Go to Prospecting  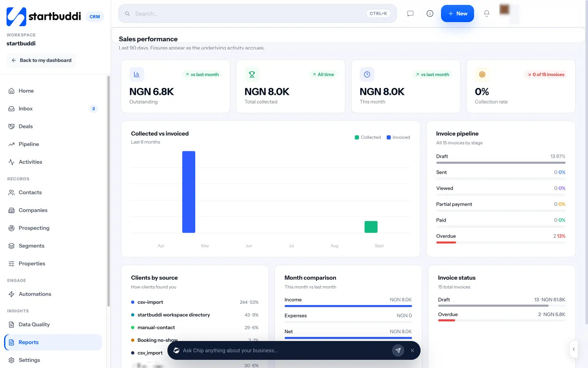point(53,228)
